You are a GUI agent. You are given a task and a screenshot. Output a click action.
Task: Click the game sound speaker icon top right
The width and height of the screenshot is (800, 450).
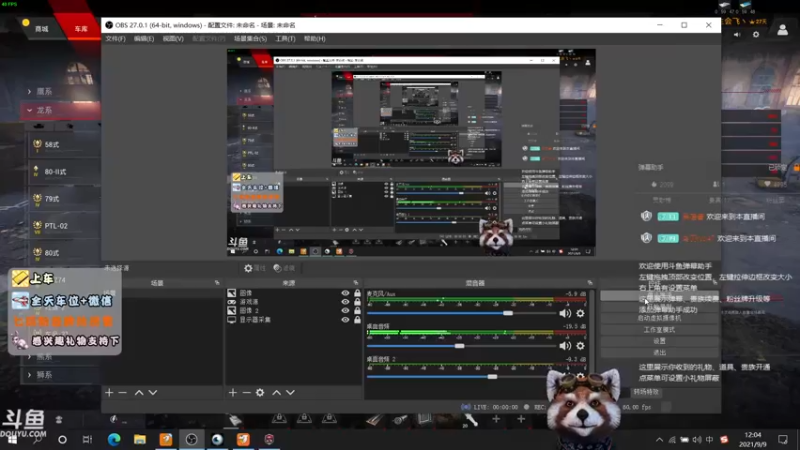pos(737,35)
